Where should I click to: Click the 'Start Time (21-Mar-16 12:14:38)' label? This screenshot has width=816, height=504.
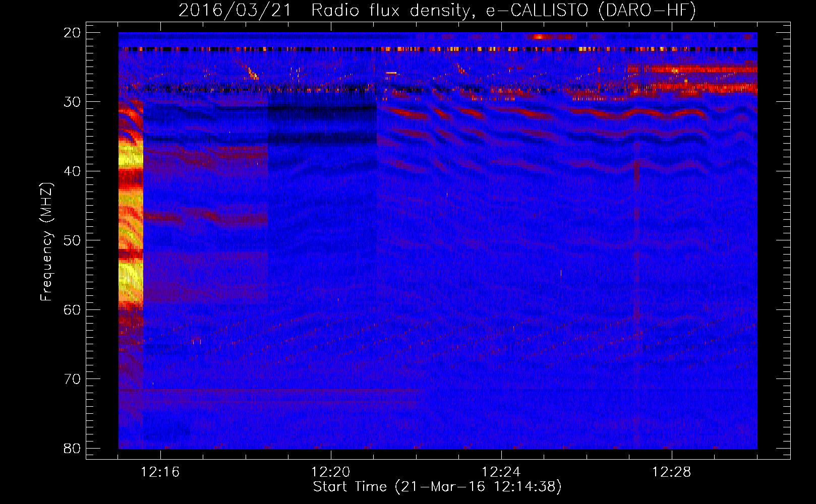pos(437,487)
